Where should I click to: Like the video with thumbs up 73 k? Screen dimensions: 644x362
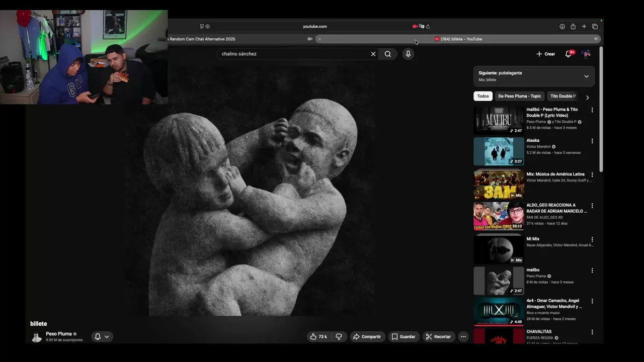click(318, 336)
